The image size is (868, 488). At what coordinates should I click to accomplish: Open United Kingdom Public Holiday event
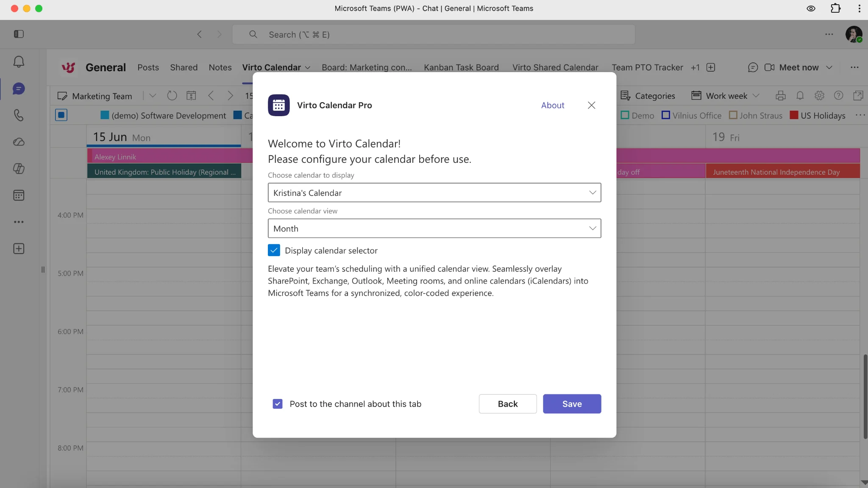pyautogui.click(x=164, y=172)
